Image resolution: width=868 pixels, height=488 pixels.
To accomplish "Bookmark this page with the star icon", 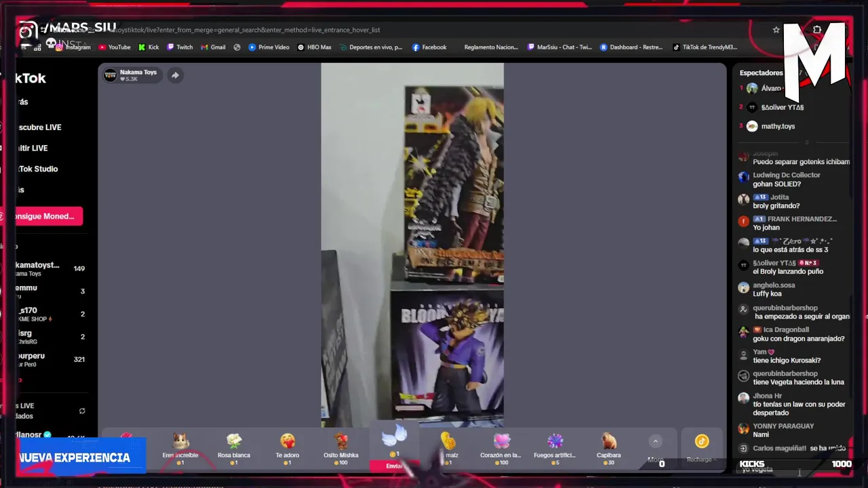I will click(x=776, y=30).
